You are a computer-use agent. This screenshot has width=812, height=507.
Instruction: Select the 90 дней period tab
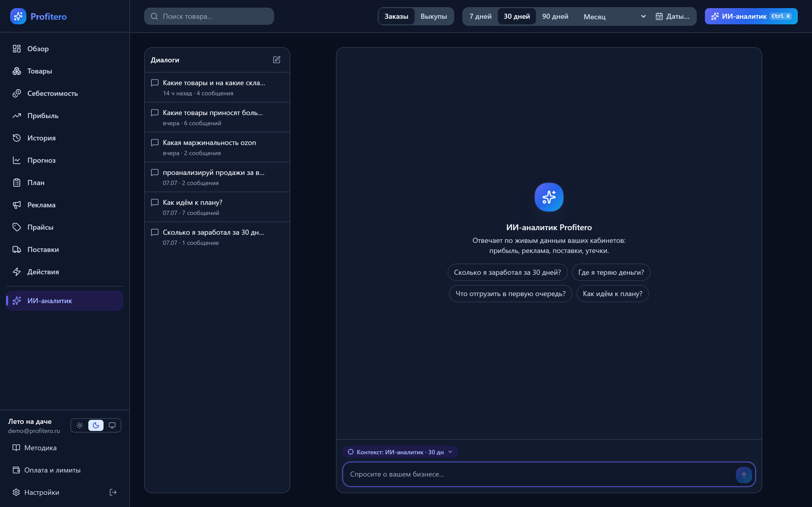[555, 16]
